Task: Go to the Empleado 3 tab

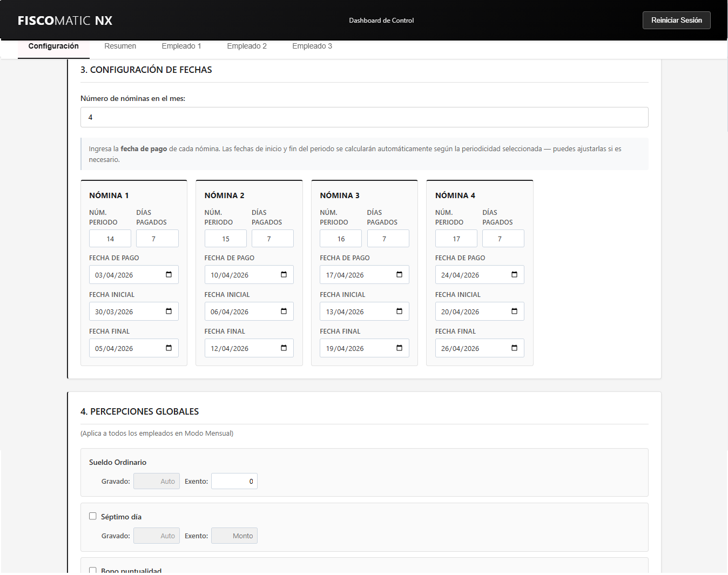Action: (312, 46)
